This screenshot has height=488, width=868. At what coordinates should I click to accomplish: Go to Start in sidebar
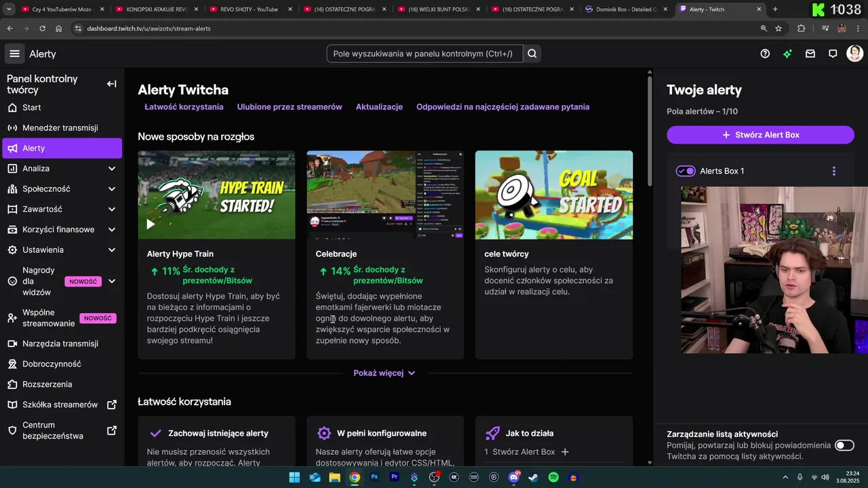pyautogui.click(x=62, y=108)
